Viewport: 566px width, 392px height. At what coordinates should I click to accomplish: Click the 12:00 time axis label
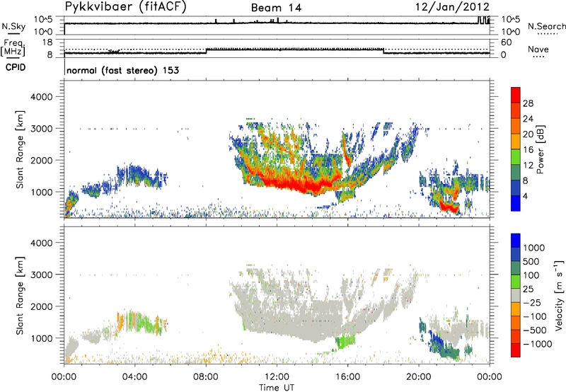[277, 377]
